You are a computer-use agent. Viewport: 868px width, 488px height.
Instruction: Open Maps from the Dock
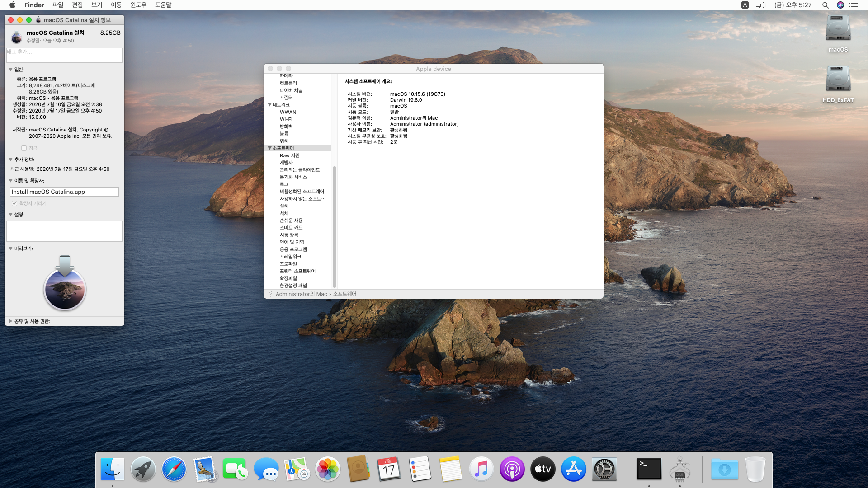point(297,469)
